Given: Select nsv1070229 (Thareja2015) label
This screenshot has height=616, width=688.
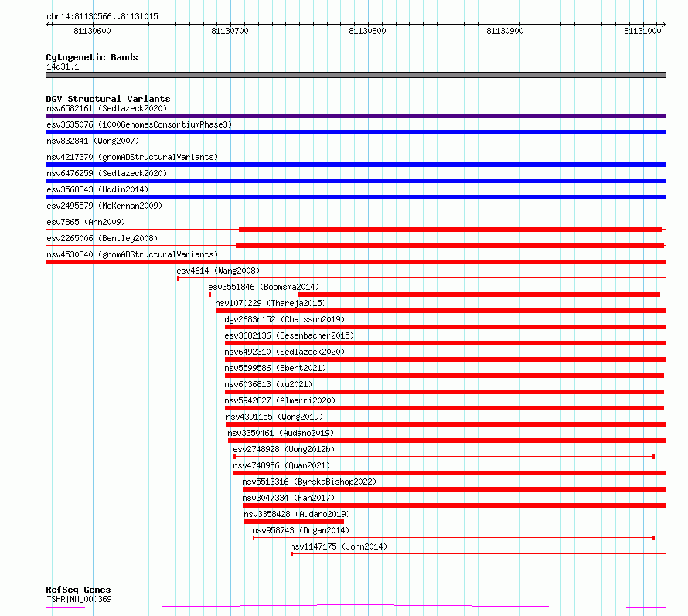Looking at the screenshot, I should tap(271, 303).
